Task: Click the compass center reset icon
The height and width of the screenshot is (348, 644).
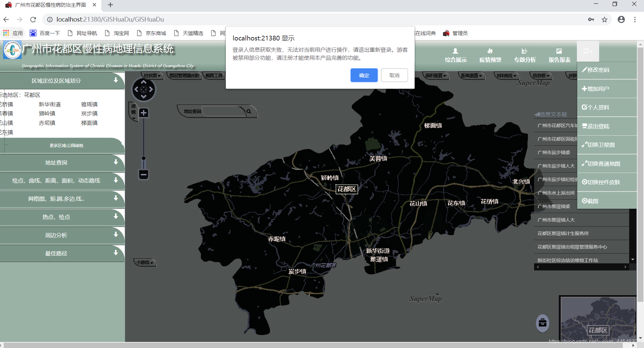Action: coord(144,89)
